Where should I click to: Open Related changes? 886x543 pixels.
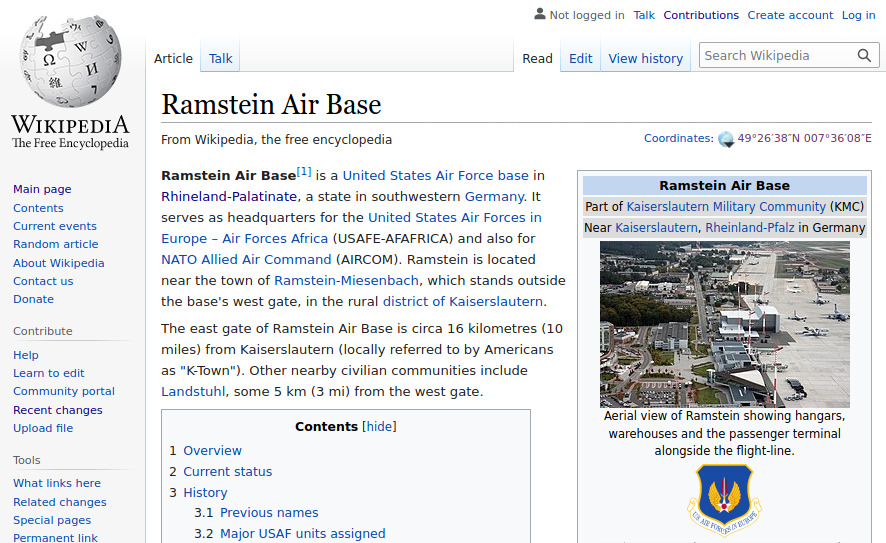60,502
